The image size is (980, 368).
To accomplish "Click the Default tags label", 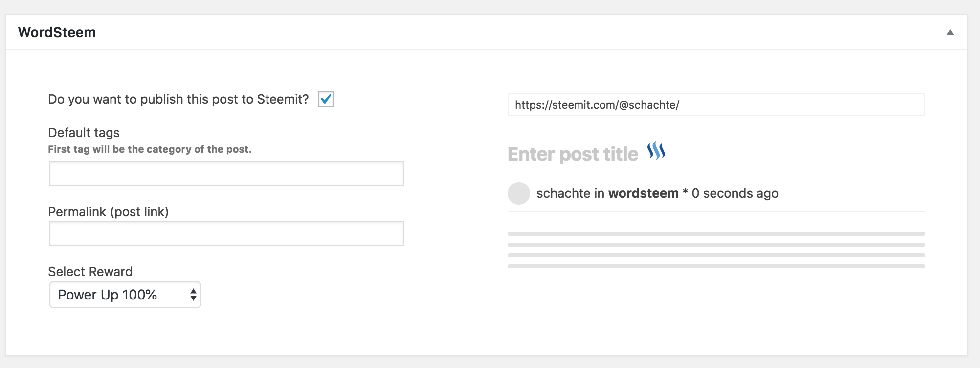I will (x=84, y=133).
